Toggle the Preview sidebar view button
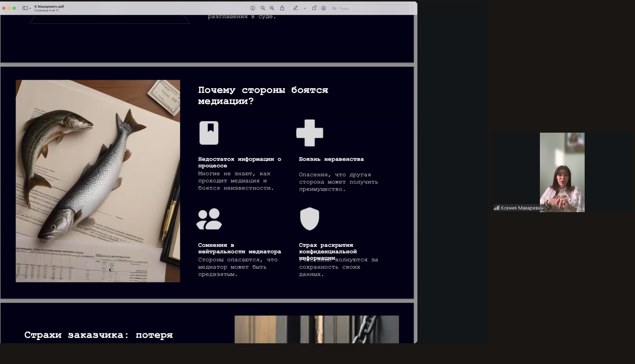Viewport: 635px width, 364px height. tap(25, 8)
